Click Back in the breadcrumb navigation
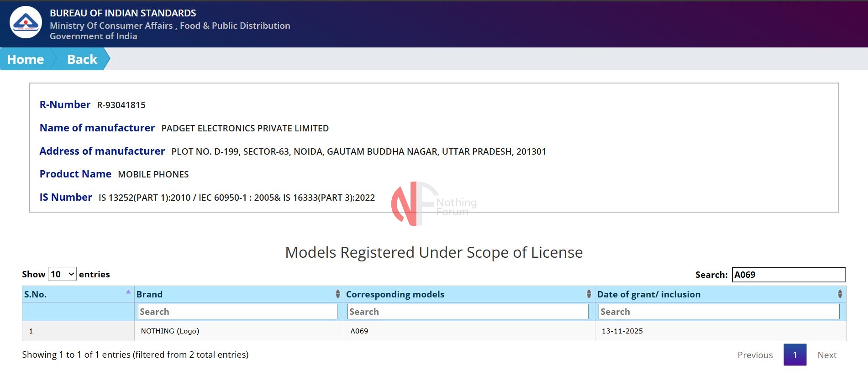The width and height of the screenshot is (868, 375). (x=82, y=59)
